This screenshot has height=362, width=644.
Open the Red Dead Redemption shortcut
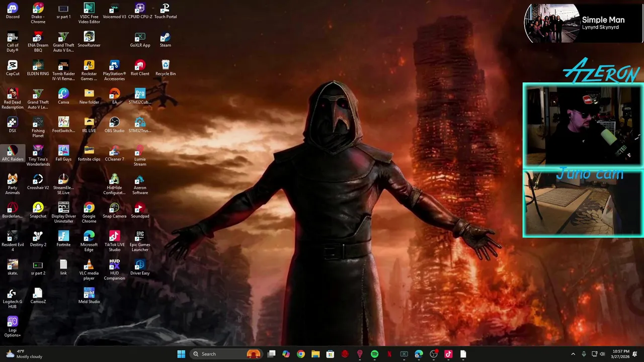click(13, 100)
